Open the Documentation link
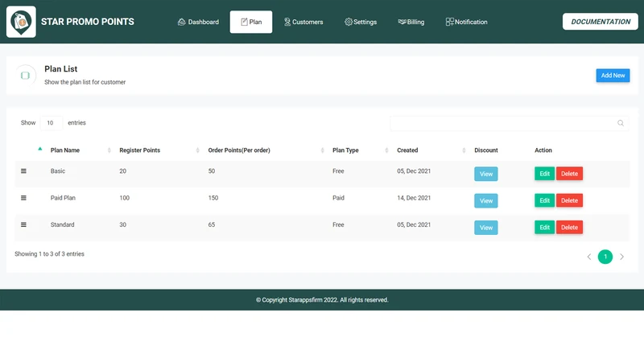Screen dimensions: 644x362 tap(601, 22)
